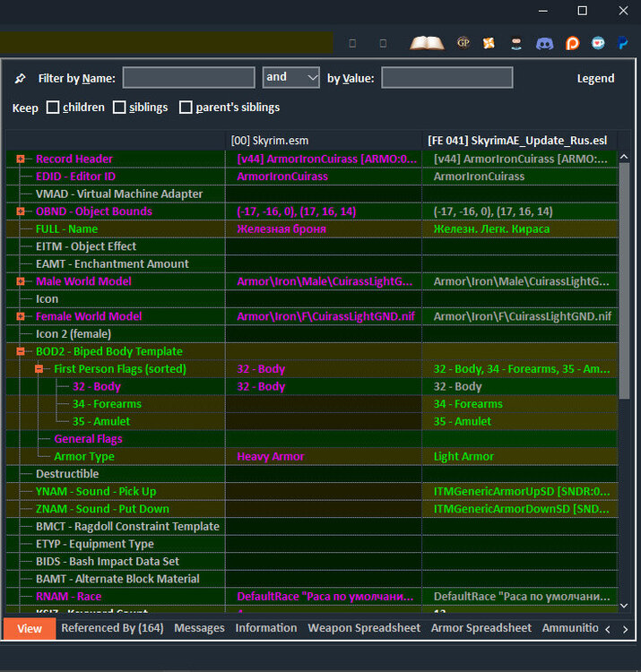The image size is (641, 672).
Task: Select the FULL - Name row
Action: click(x=312, y=228)
